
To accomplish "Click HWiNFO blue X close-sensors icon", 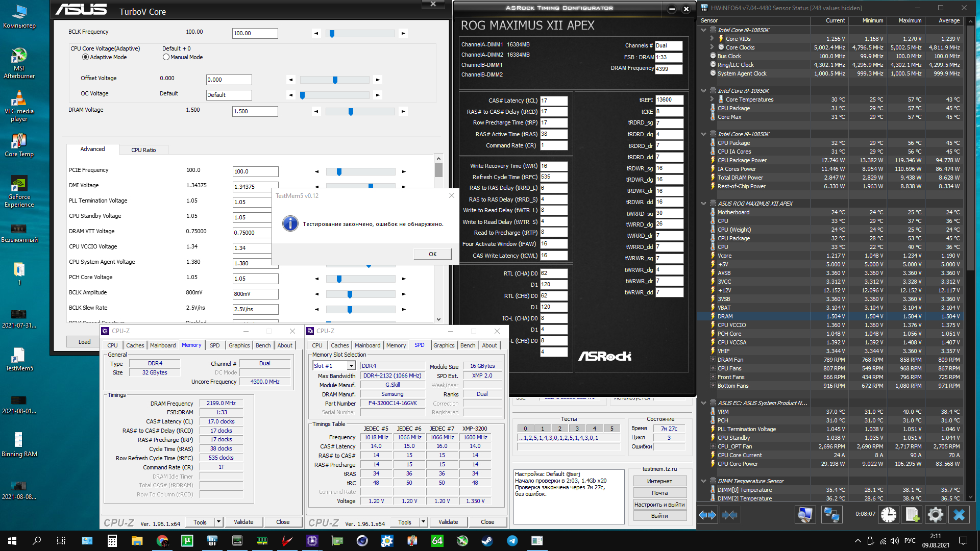I will 959,515.
